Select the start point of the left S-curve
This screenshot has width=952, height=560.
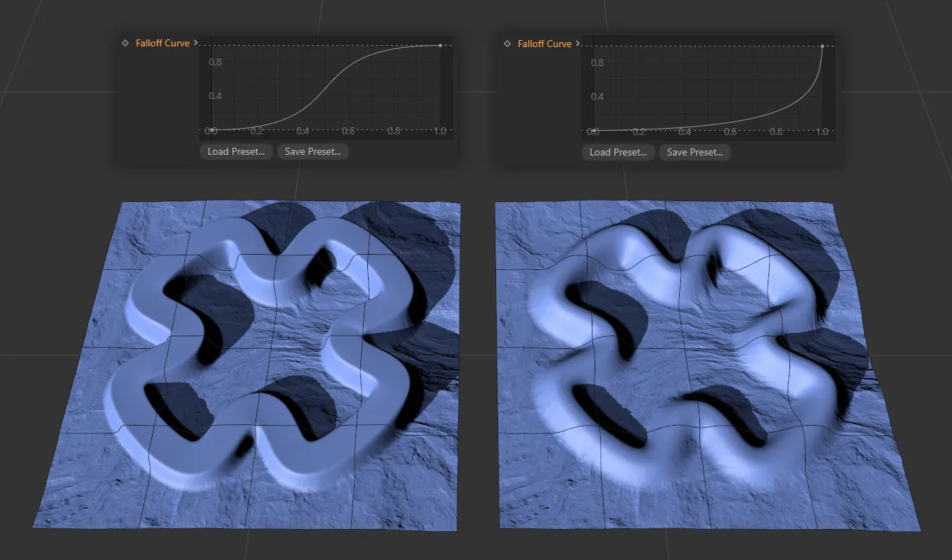point(212,130)
